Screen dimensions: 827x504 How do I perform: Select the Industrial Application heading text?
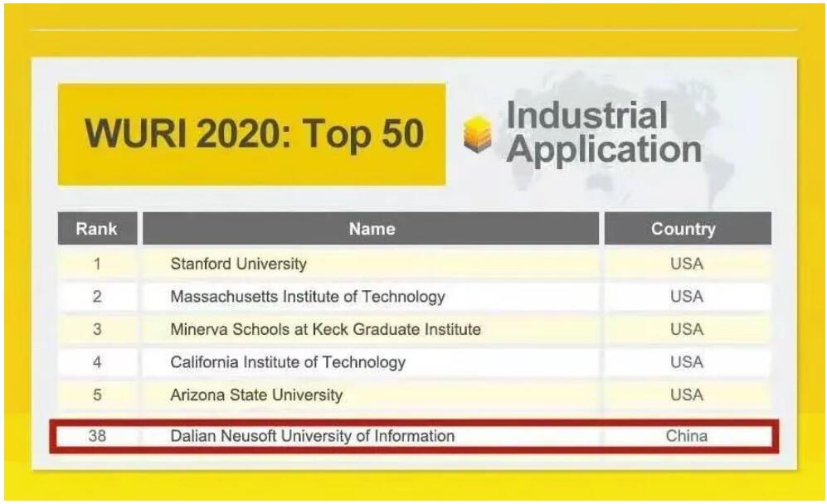[603, 133]
